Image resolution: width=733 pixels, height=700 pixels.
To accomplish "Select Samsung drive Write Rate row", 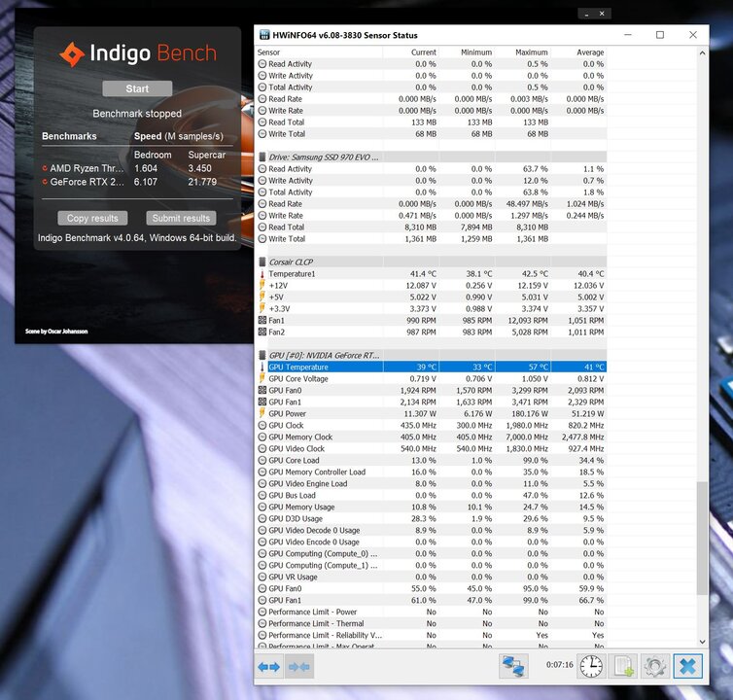I will tap(432, 216).
